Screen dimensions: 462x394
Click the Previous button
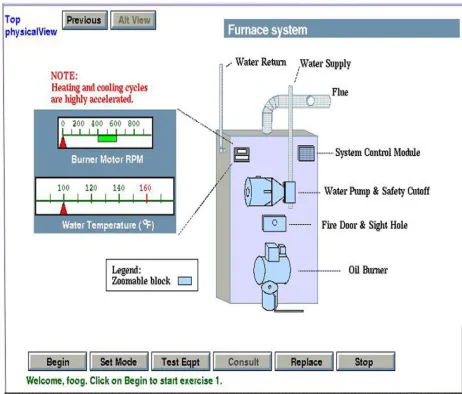85,20
